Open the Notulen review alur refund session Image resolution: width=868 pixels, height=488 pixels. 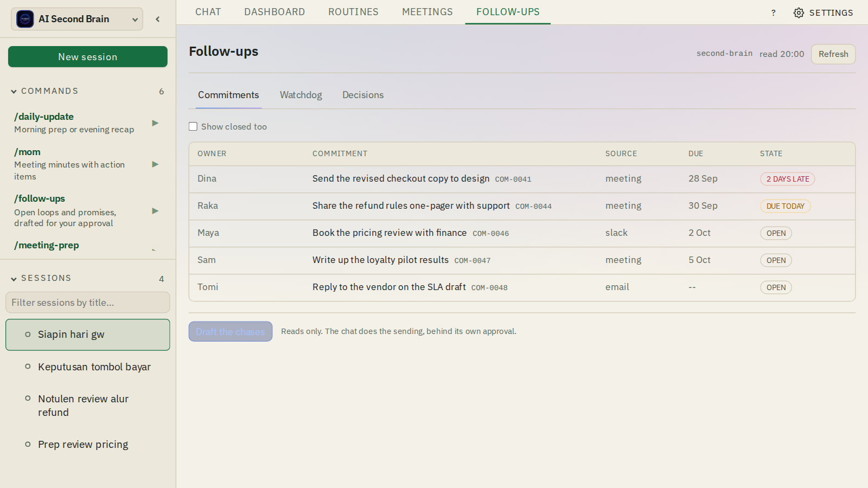tap(88, 406)
